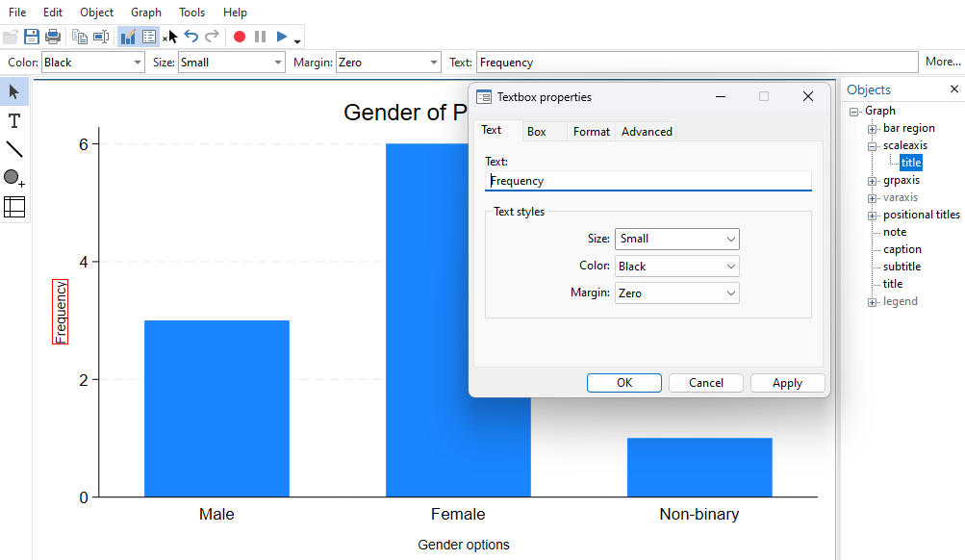Viewport: 965px width, 560px height.
Task: Click the Gender options axis label
Action: pos(464,545)
